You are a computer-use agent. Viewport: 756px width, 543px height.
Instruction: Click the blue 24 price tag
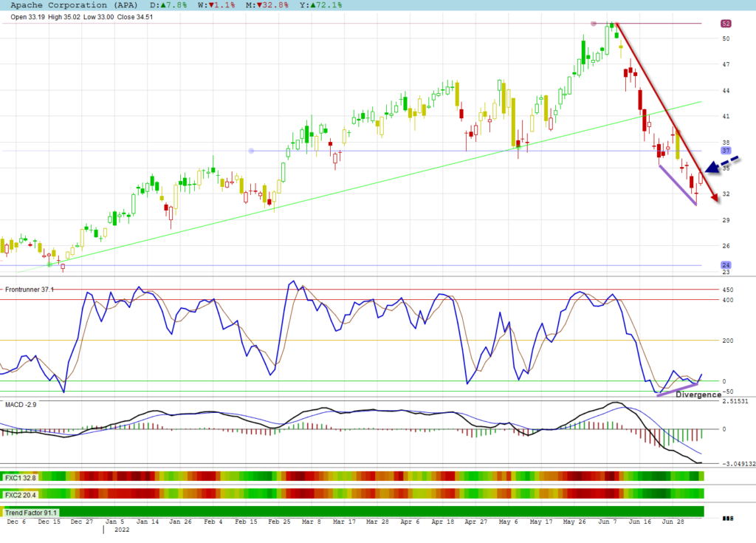[726, 265]
